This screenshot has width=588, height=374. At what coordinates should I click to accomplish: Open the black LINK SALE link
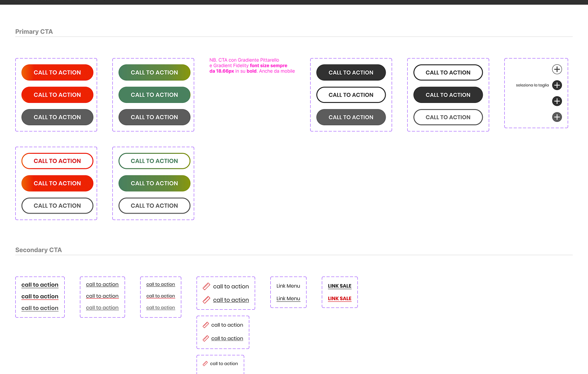pos(339,286)
